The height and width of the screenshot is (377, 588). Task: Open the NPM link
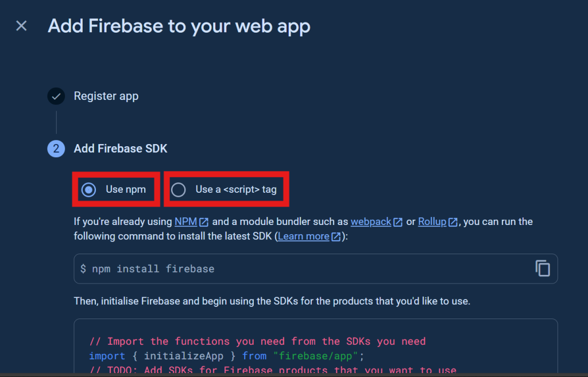point(187,221)
